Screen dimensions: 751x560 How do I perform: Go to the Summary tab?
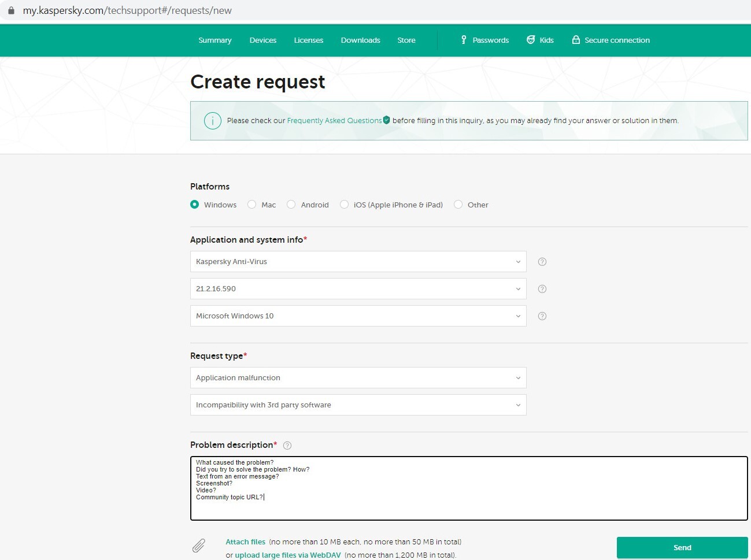coord(215,40)
